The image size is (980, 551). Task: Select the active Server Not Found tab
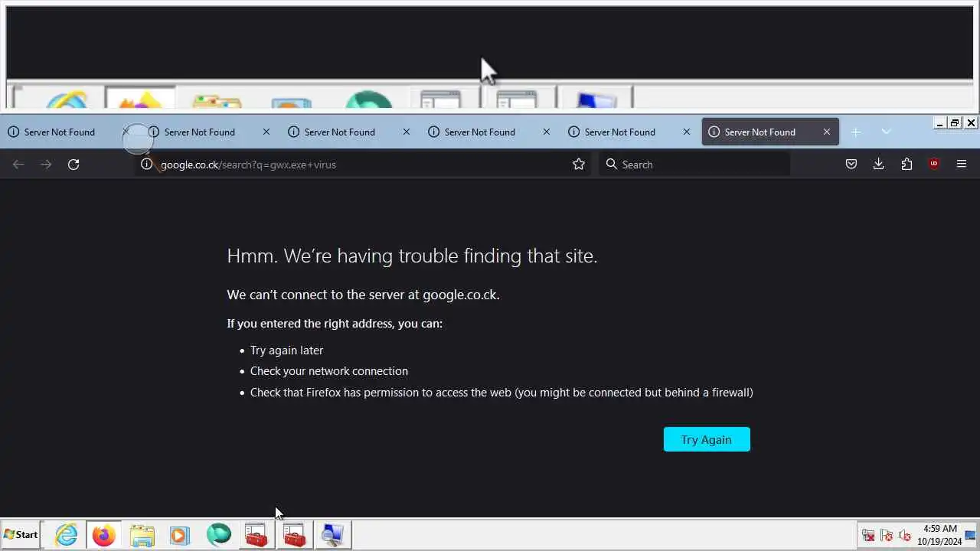(769, 132)
